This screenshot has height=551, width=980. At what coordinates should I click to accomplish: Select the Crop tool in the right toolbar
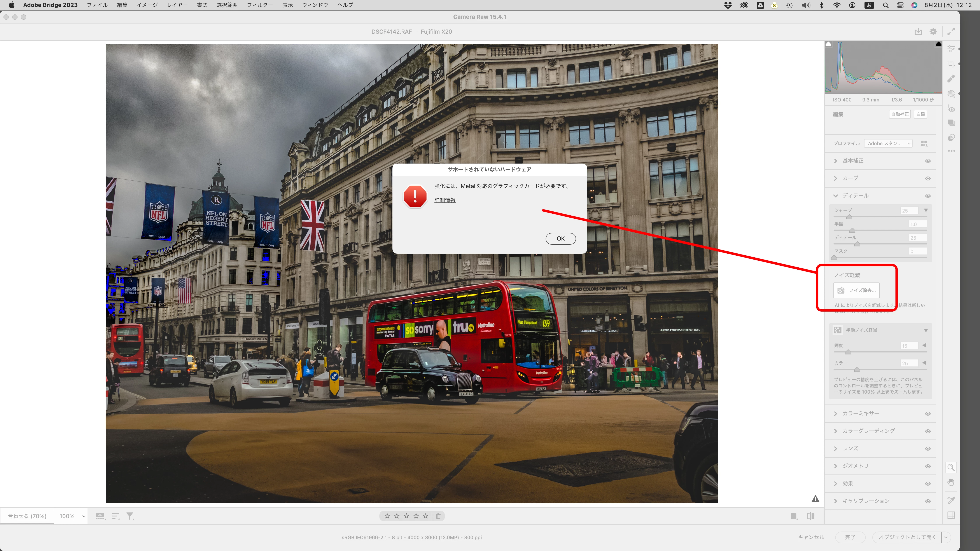point(951,64)
